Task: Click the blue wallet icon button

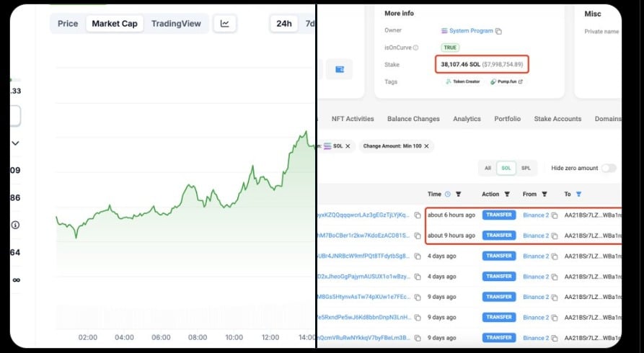Action: (x=340, y=70)
